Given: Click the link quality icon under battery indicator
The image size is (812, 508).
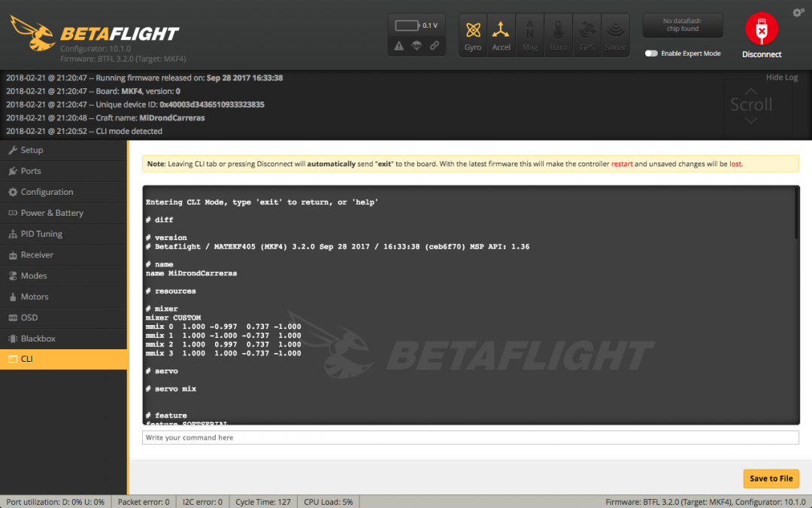Looking at the screenshot, I should [435, 45].
